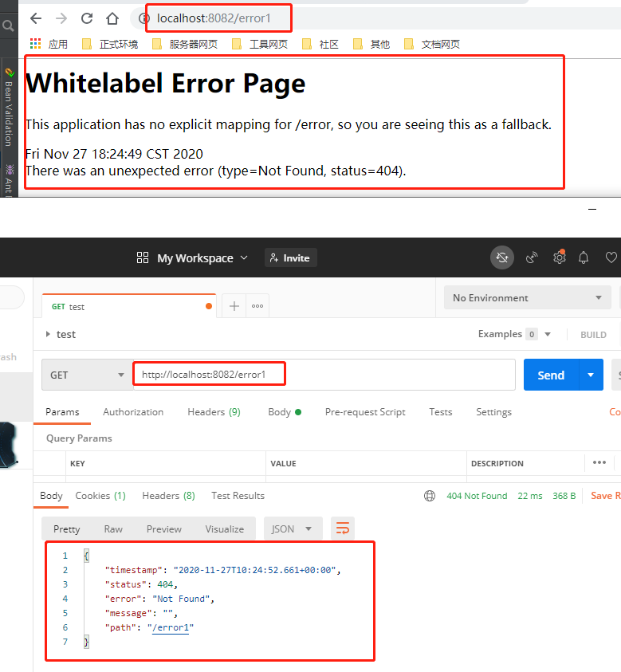
Task: Select the response Headers (8) tab
Action: point(168,495)
